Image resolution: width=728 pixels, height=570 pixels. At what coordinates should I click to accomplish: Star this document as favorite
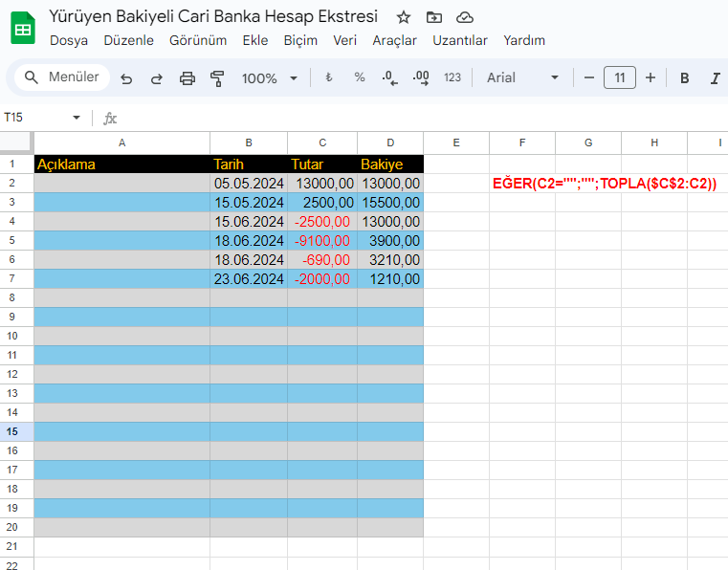click(x=404, y=17)
